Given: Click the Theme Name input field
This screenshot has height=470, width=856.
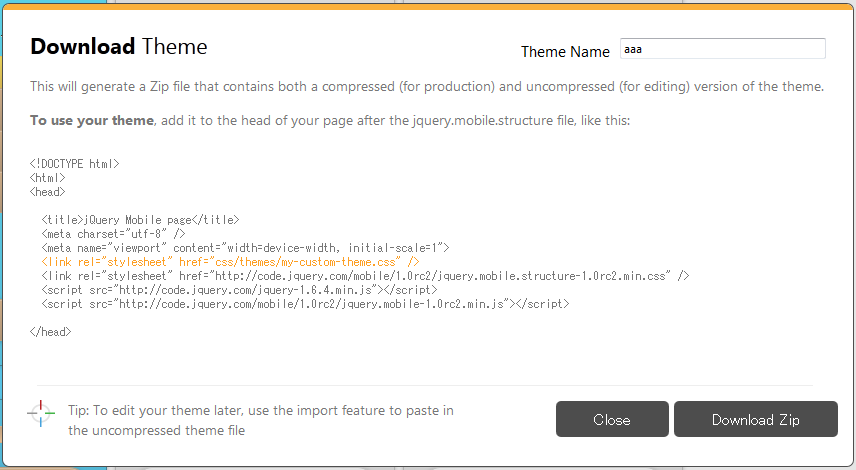Looking at the screenshot, I should [722, 49].
